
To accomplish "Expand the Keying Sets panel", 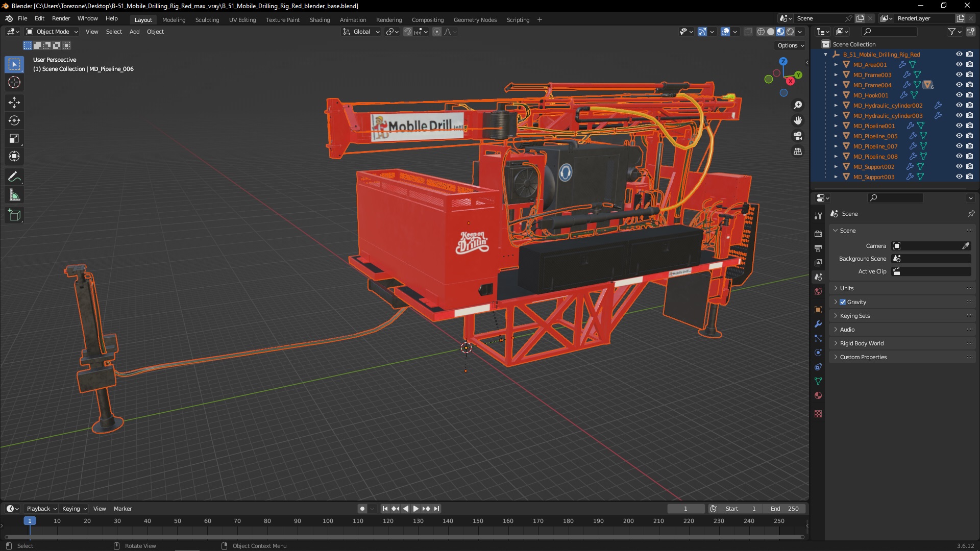I will [x=902, y=316].
